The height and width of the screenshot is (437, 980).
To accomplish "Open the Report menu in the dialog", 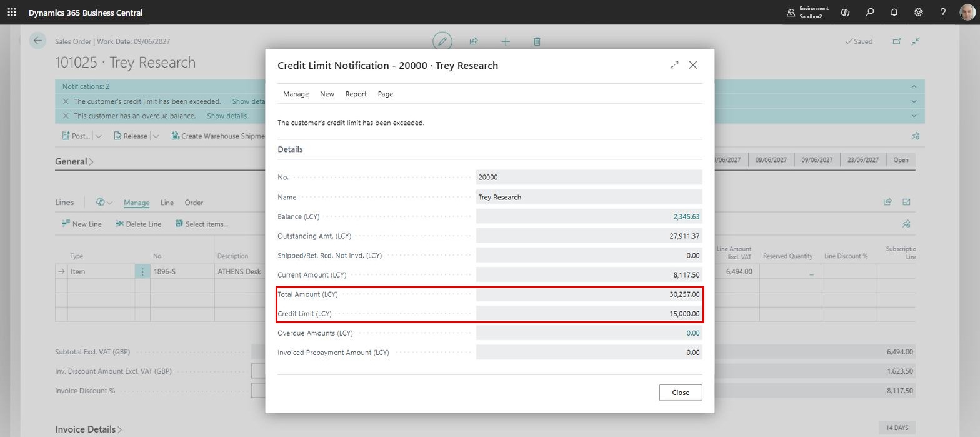I will 356,94.
